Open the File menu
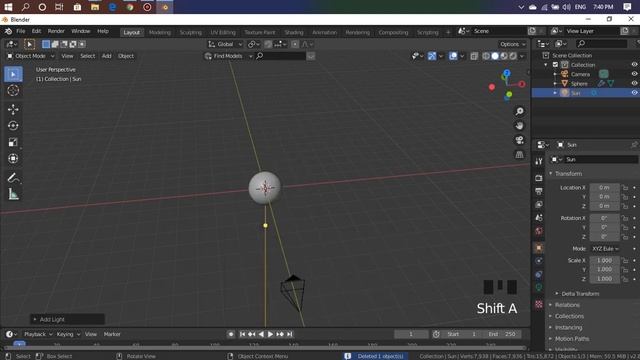 20,31
